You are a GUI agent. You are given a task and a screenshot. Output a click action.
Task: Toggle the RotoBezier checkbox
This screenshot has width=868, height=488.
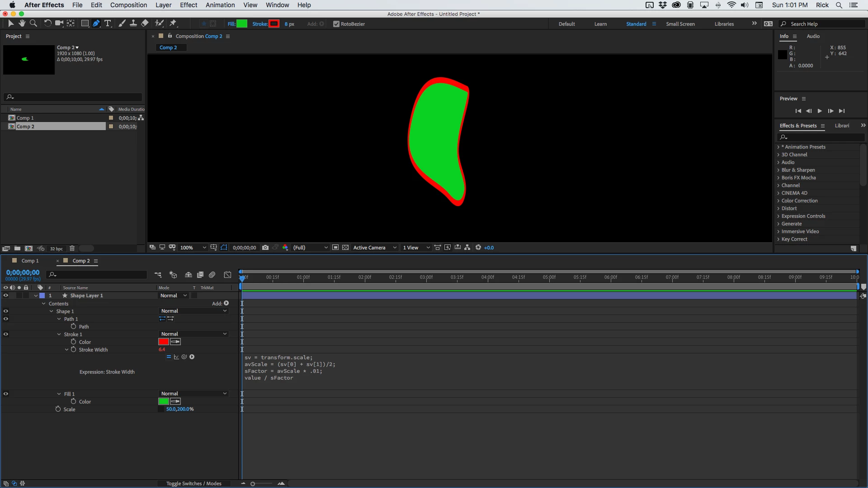point(336,24)
